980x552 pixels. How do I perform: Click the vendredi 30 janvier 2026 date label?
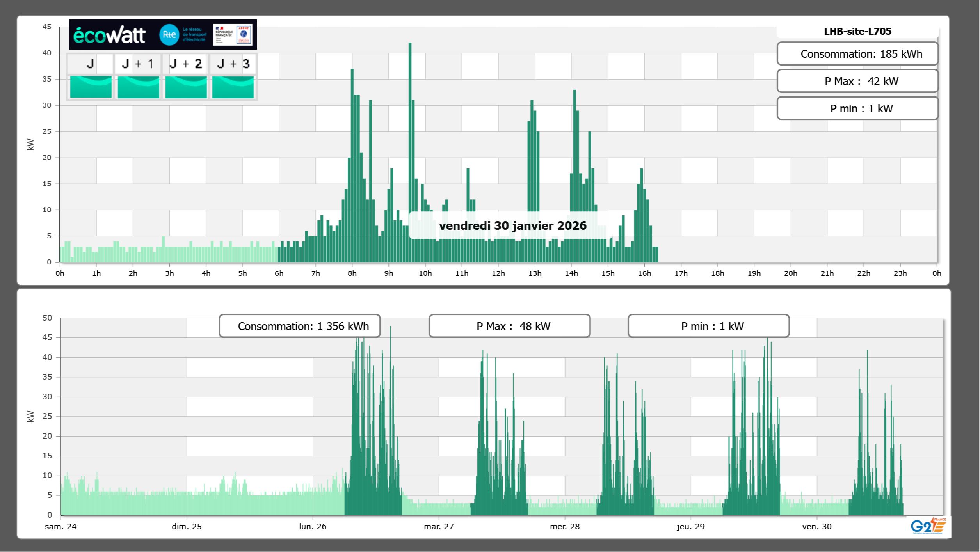tap(512, 226)
